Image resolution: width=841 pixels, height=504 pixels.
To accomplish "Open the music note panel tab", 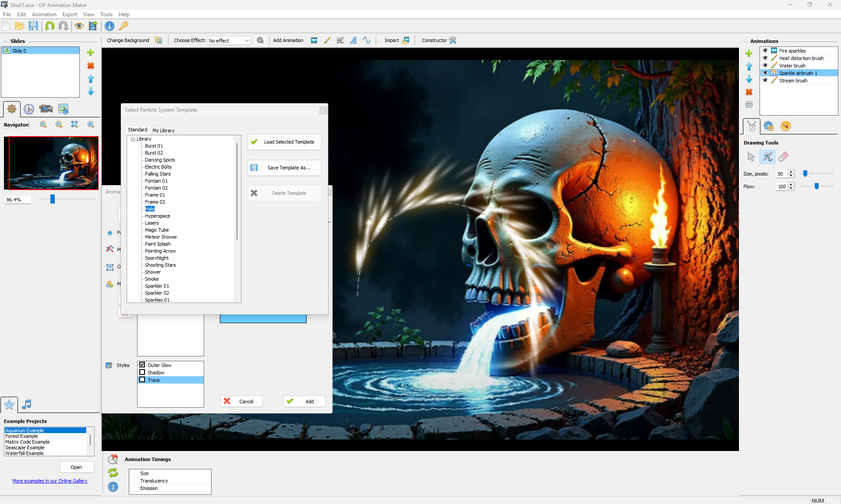I will [x=27, y=404].
